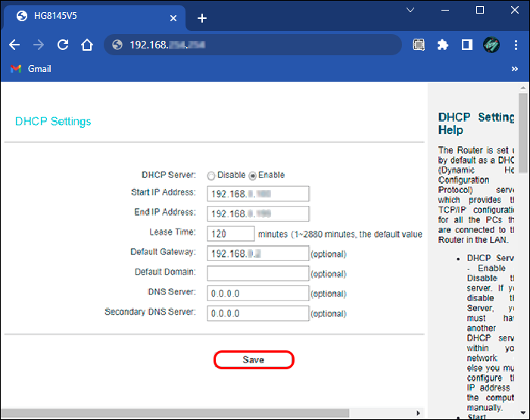Viewport: 530px width, 420px height.
Task: Go to the browser home page
Action: tap(87, 45)
